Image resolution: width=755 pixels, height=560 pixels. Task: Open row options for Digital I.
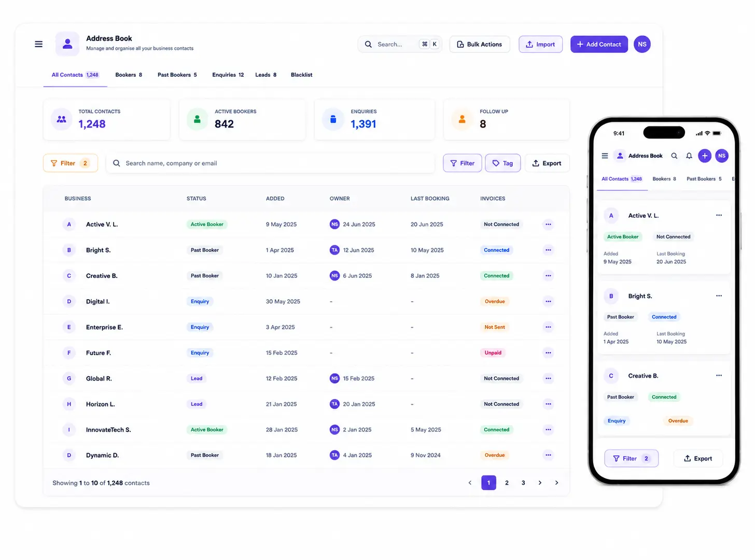548,301
